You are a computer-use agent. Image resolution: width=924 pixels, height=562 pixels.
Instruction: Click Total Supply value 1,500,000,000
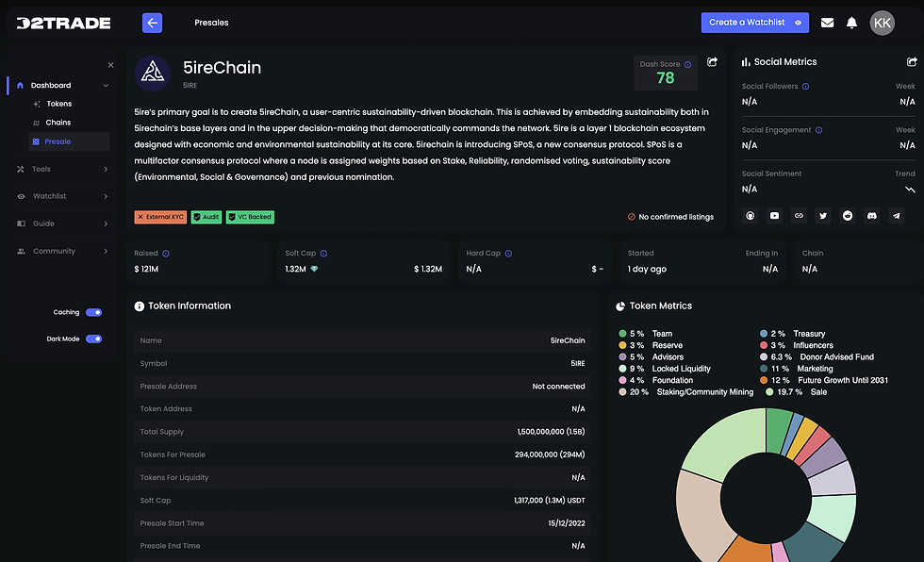pyautogui.click(x=551, y=432)
